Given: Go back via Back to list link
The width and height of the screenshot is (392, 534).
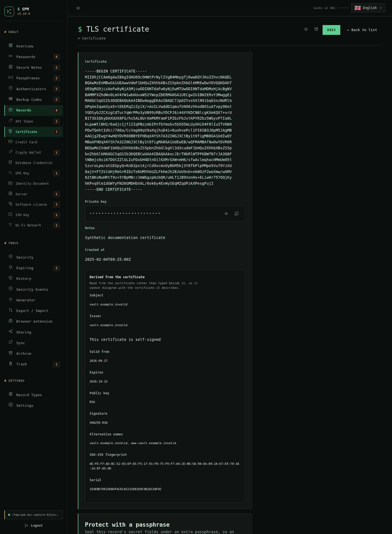Looking at the screenshot, I should tap(362, 30).
